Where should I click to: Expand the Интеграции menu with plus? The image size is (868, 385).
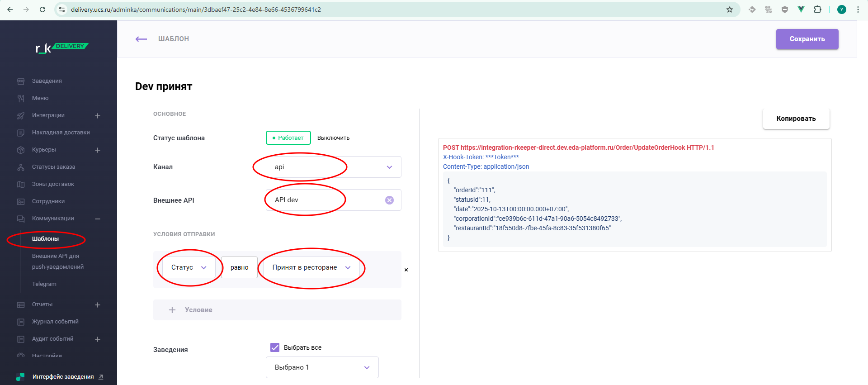point(98,116)
